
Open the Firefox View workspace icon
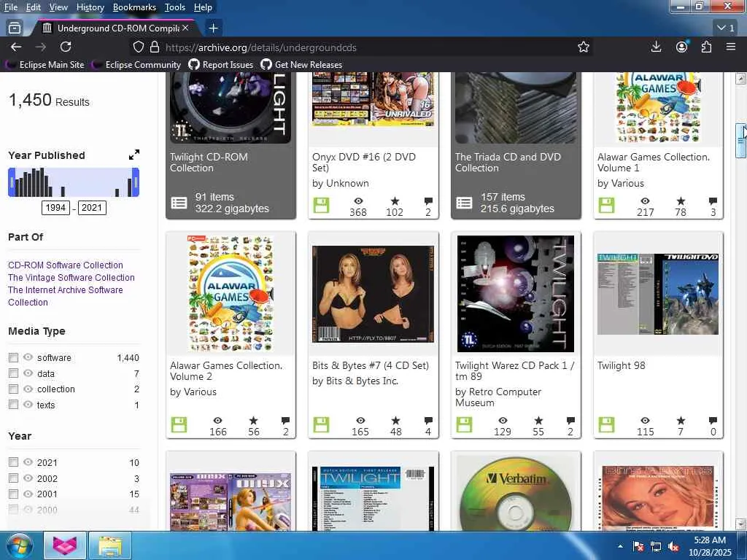(15, 28)
